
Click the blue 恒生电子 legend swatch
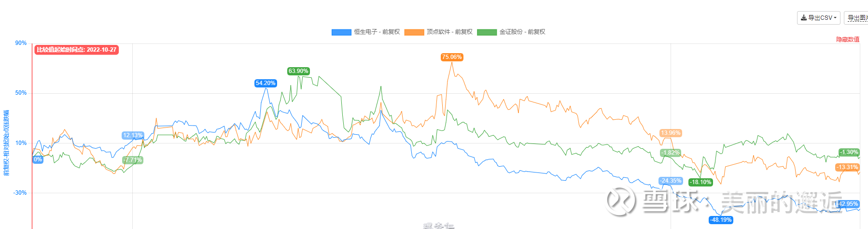(341, 32)
